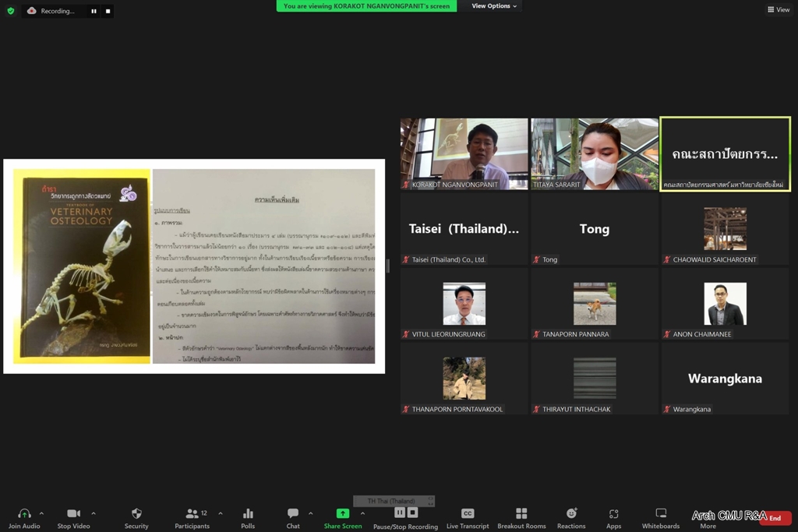
Task: Select the highlighted คณะสถาปัตยกรร... participant tile
Action: click(726, 154)
